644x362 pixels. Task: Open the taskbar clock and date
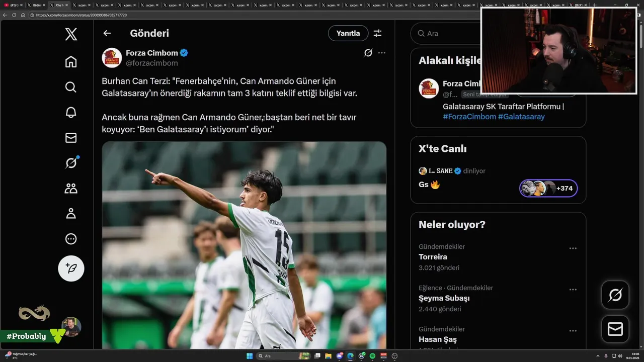tap(633, 355)
